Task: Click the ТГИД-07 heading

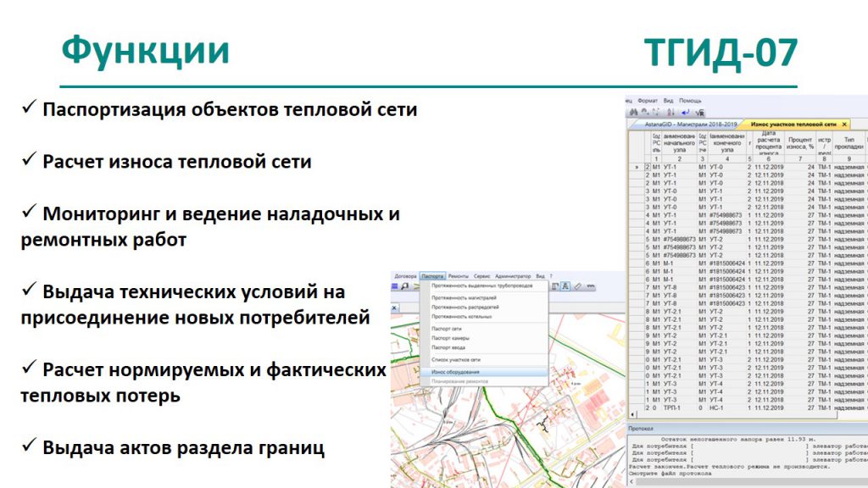Action: pos(721,53)
